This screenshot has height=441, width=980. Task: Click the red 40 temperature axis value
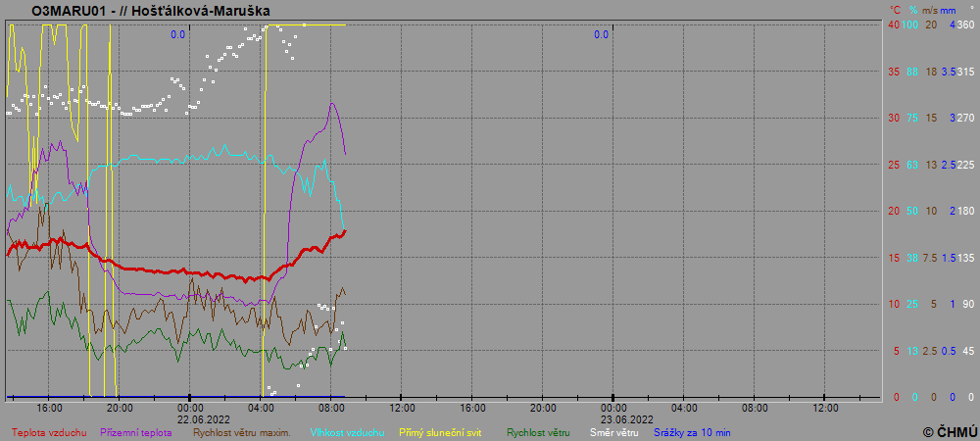click(x=893, y=24)
